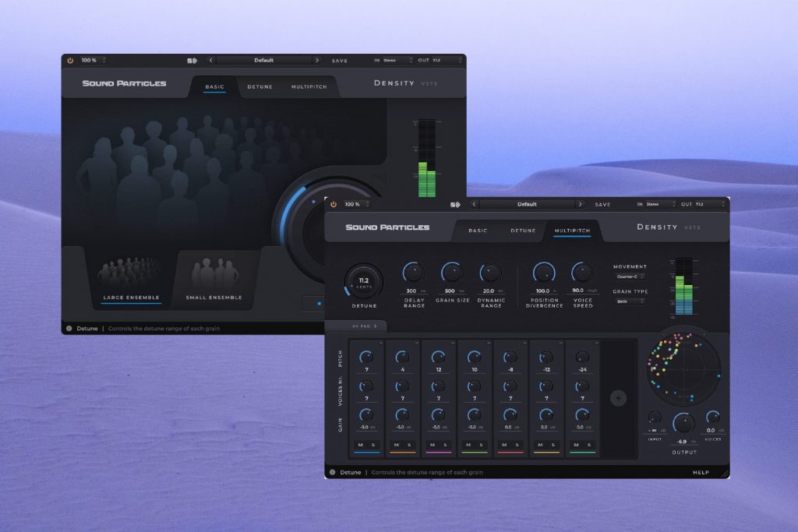This screenshot has width=798, height=532.
Task: Solo the teal voice channel with pitch -24
Action: [x=589, y=445]
